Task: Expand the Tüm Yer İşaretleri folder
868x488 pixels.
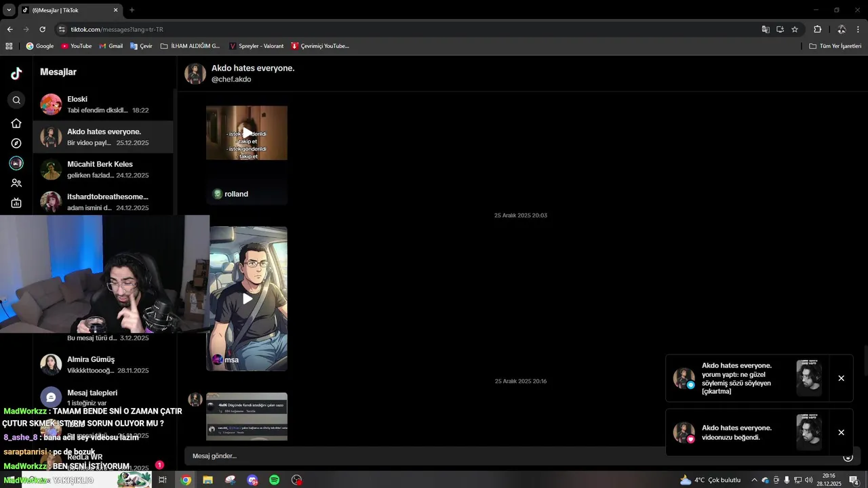Action: pyautogui.click(x=835, y=46)
